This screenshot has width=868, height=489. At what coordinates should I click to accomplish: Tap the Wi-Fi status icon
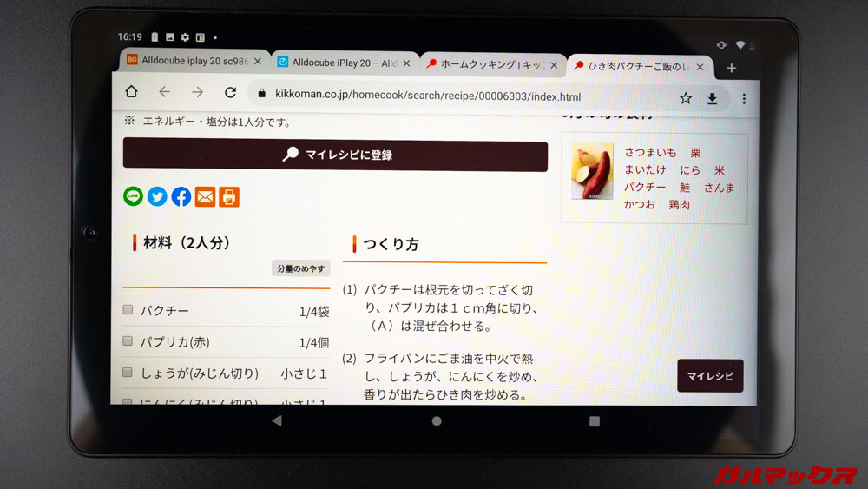[740, 45]
